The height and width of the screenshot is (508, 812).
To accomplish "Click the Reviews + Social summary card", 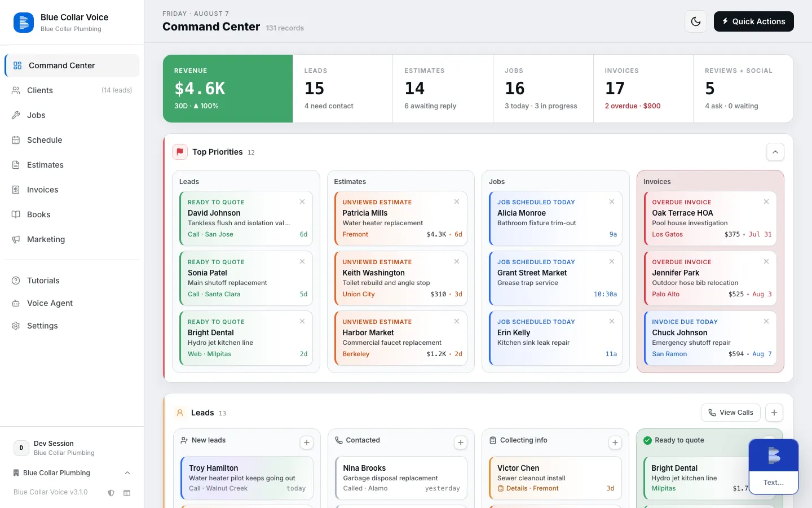I will [743, 89].
